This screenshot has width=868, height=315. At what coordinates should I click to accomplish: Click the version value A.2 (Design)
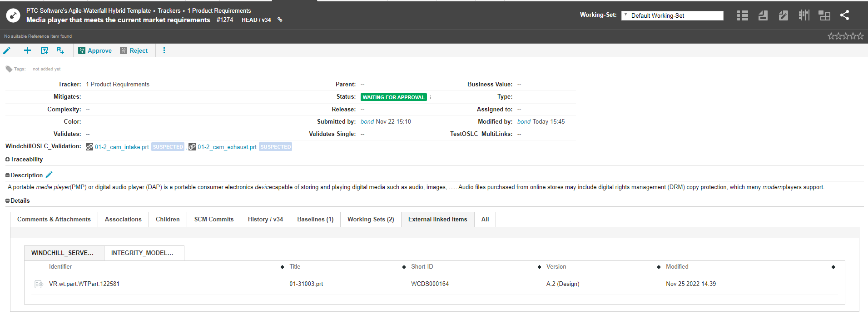563,284
